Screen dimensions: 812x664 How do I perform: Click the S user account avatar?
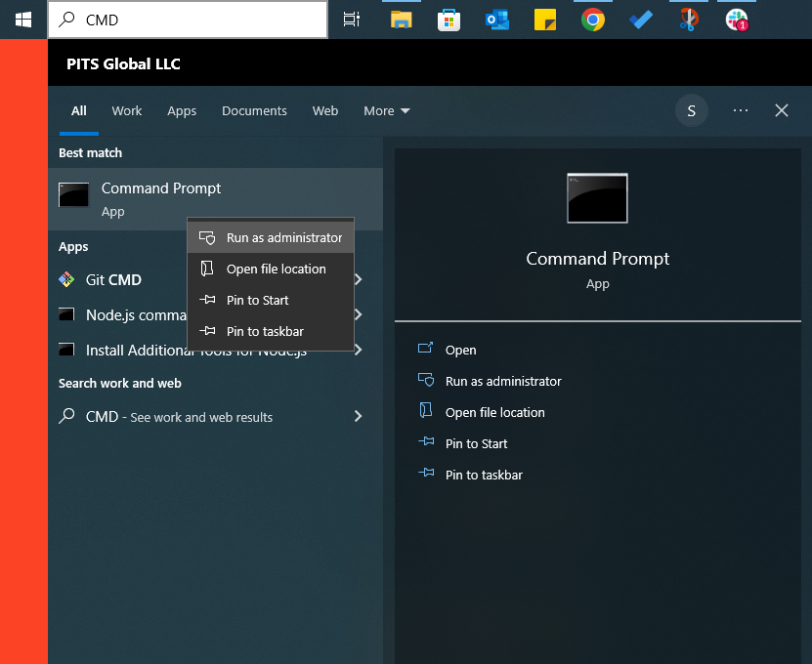[692, 110]
